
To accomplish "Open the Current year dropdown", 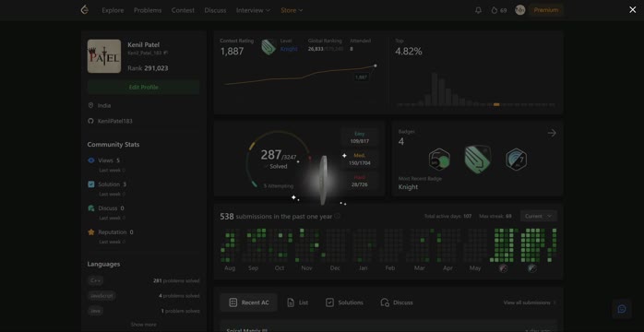I will [539, 217].
